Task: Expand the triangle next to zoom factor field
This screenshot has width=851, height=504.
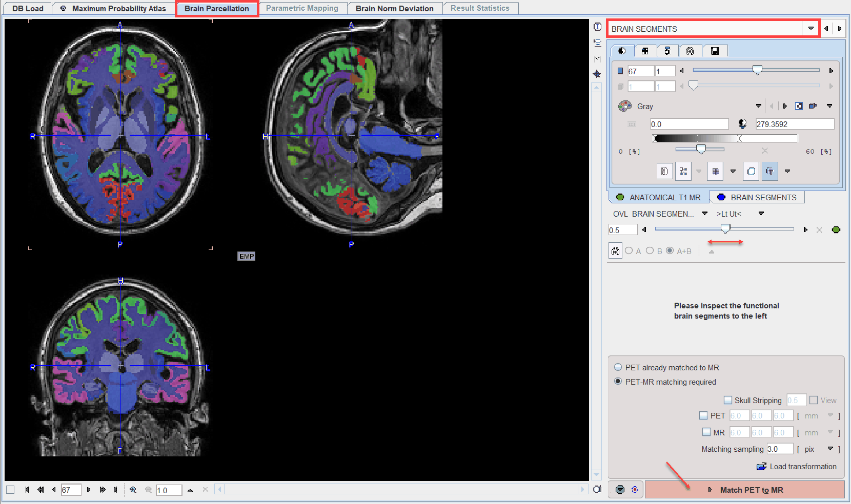Action: point(190,490)
